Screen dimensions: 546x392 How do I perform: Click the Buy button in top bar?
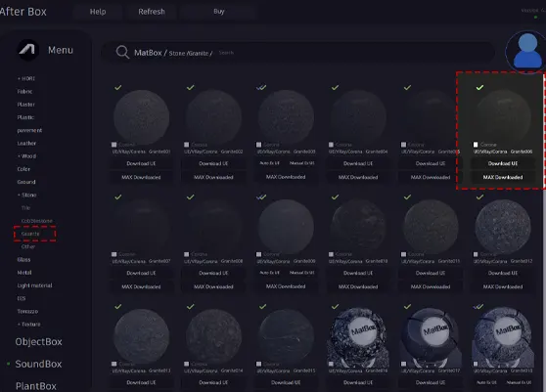[218, 12]
